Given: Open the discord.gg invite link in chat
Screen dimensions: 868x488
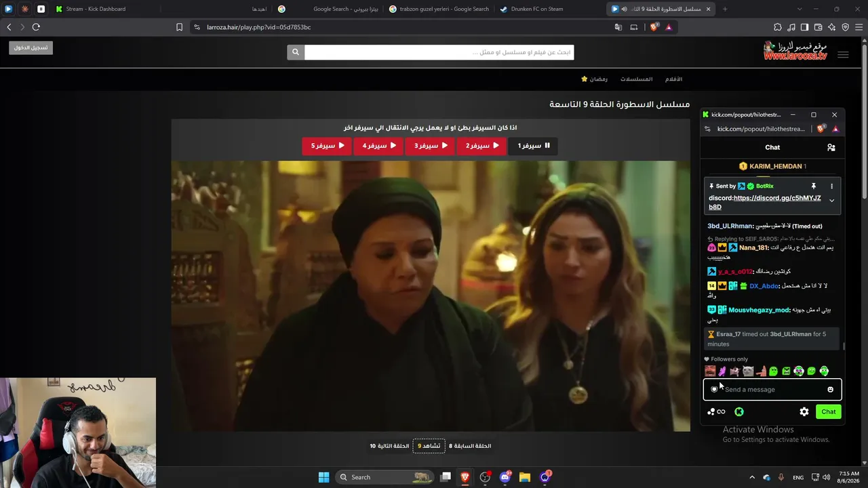Looking at the screenshot, I should 765,203.
